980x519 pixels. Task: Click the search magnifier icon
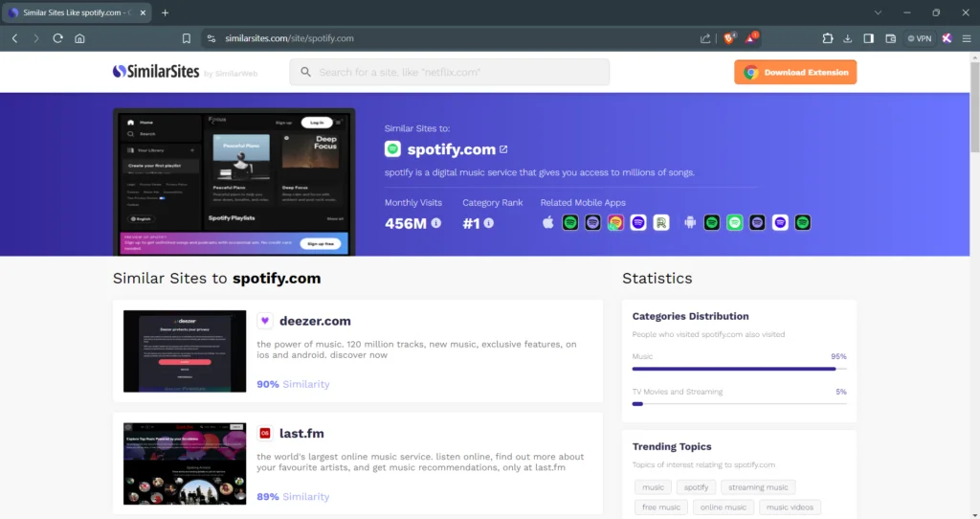tap(305, 72)
